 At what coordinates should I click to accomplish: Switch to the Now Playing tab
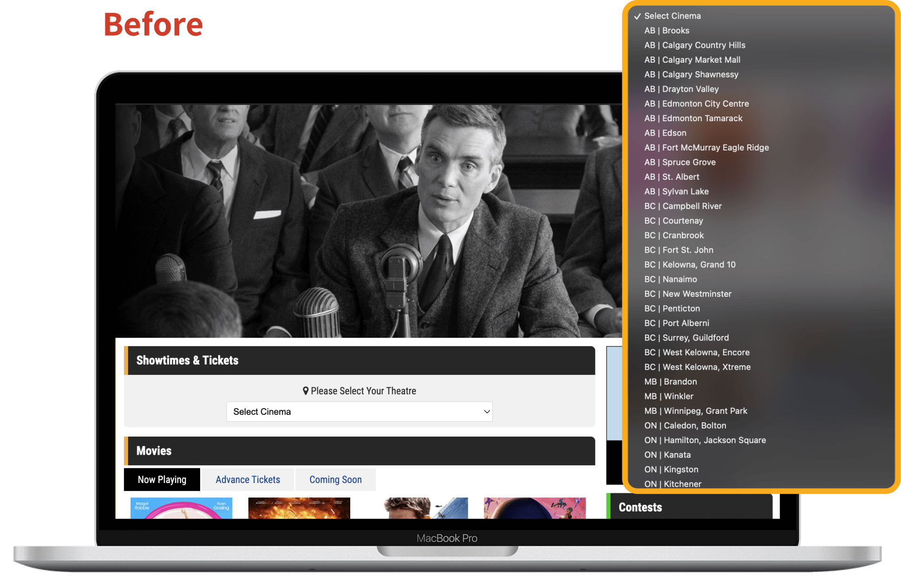(162, 479)
